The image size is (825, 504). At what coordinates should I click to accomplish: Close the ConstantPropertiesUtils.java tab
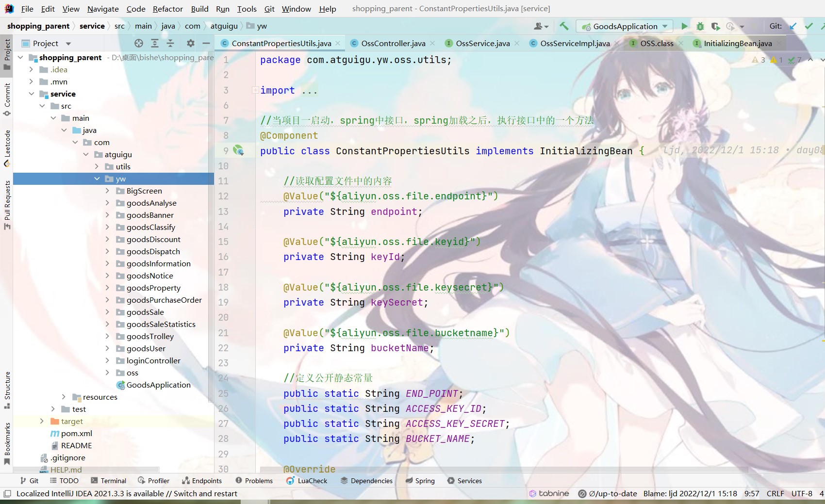[338, 43]
